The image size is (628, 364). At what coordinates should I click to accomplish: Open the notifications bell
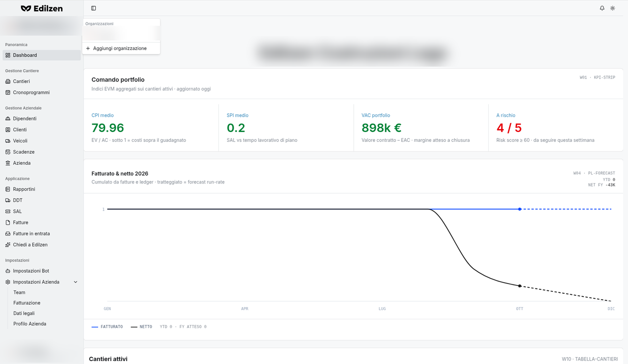pos(602,8)
